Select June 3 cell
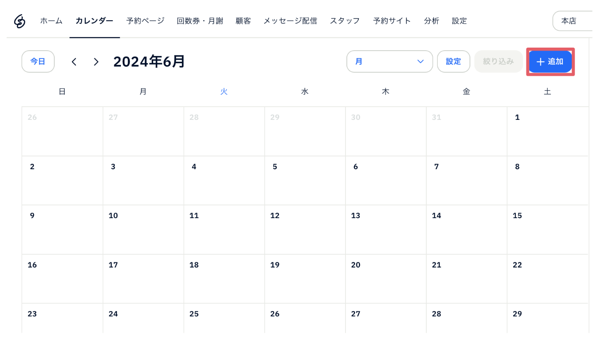601x364 pixels. point(143,181)
